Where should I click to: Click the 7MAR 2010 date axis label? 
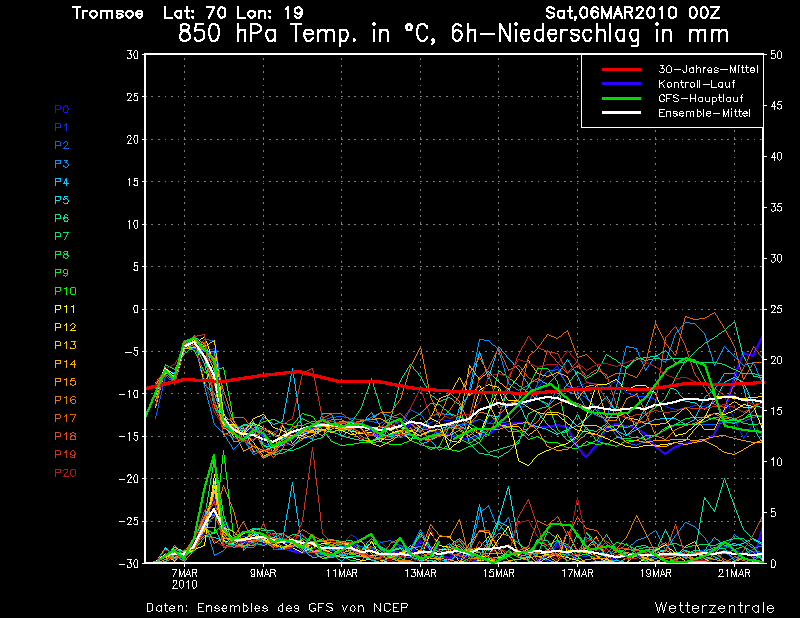pos(184,578)
